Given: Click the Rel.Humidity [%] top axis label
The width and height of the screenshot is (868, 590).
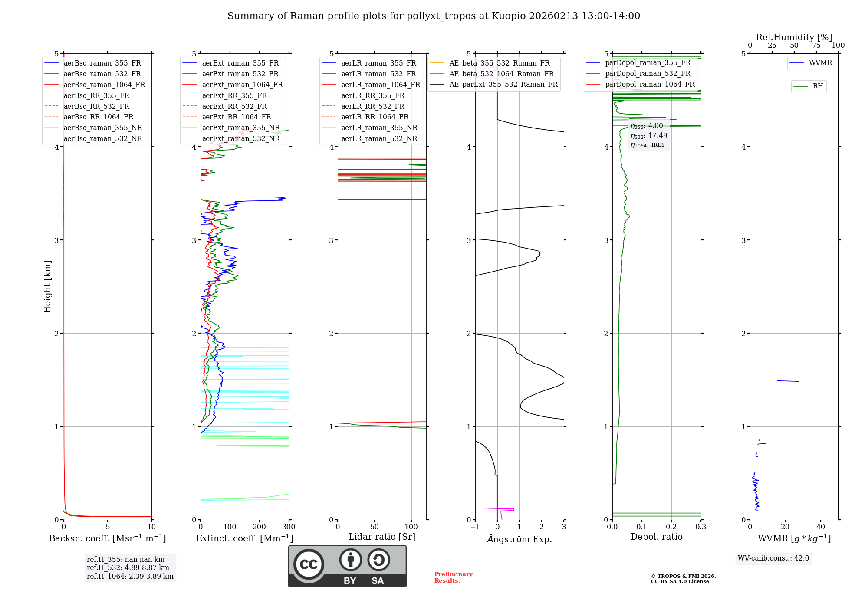Looking at the screenshot, I should tap(794, 37).
